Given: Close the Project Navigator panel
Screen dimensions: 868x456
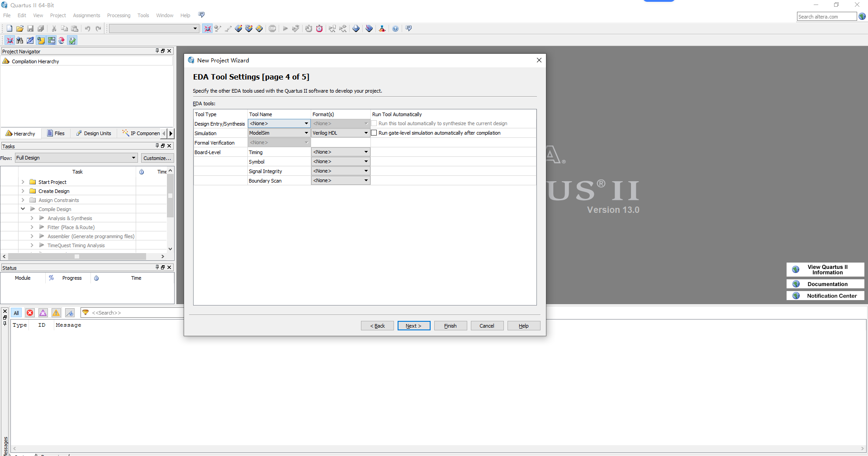Looking at the screenshot, I should 170,51.
